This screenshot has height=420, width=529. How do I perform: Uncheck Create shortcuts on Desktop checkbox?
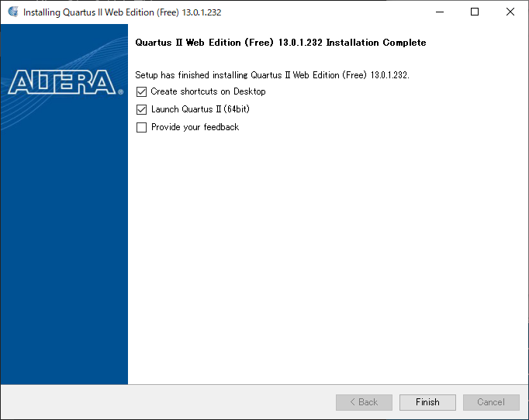tap(141, 91)
